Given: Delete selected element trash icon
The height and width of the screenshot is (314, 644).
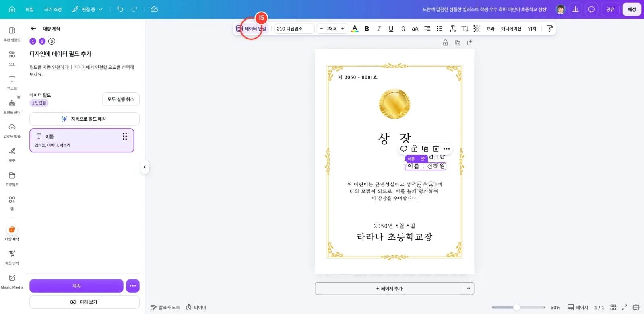Looking at the screenshot, I should click(436, 149).
